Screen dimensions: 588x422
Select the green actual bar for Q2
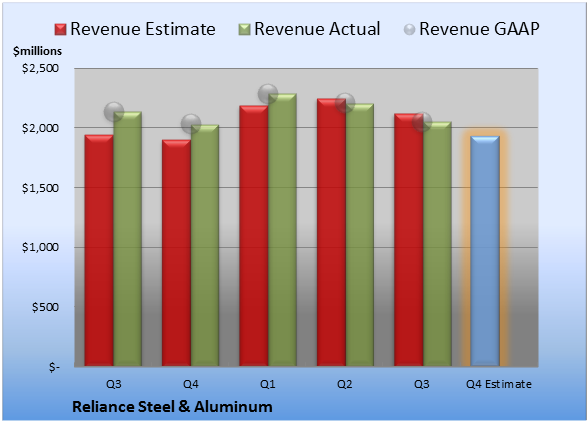pyautogui.click(x=360, y=235)
